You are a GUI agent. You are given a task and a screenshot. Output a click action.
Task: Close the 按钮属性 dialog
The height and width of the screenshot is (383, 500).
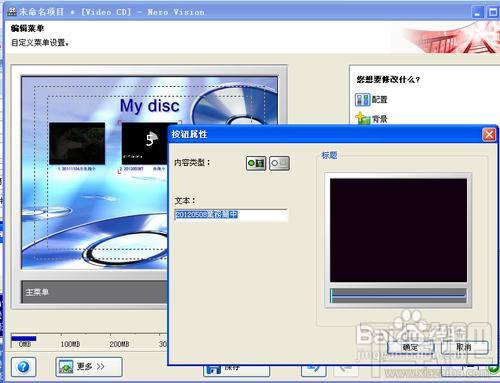coord(489,135)
